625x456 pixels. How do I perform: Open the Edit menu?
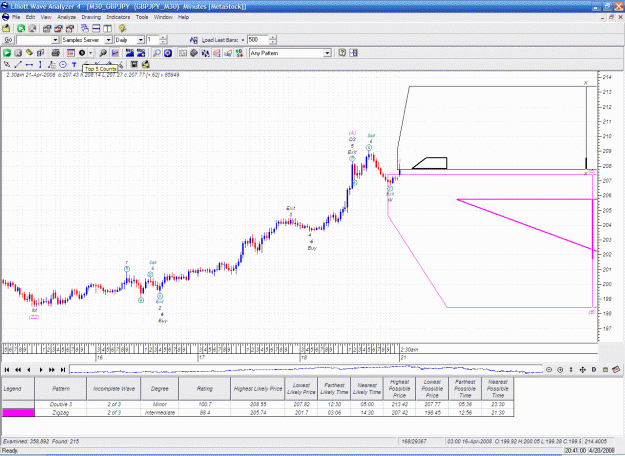pos(31,17)
